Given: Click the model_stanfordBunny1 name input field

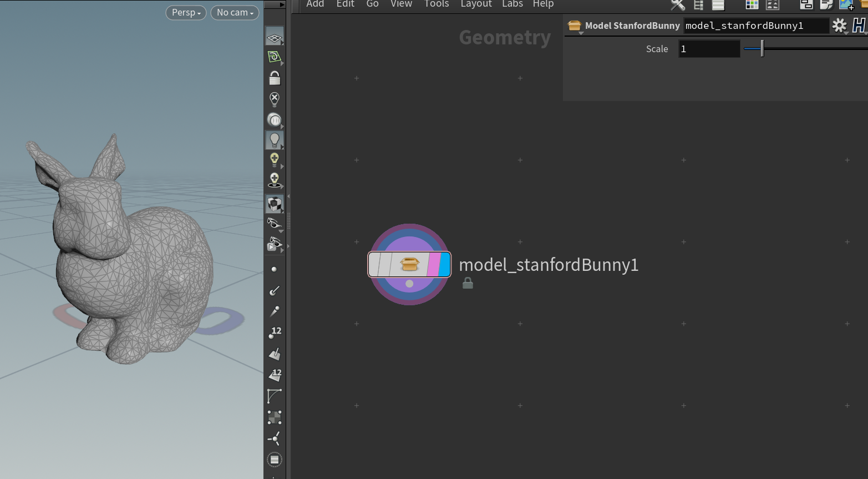Looking at the screenshot, I should (756, 25).
